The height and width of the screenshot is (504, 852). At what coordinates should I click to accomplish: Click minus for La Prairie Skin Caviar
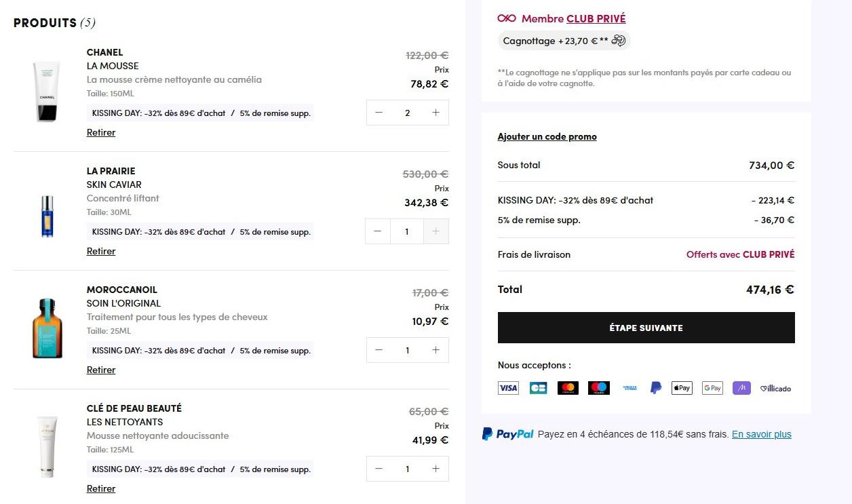pyautogui.click(x=378, y=231)
